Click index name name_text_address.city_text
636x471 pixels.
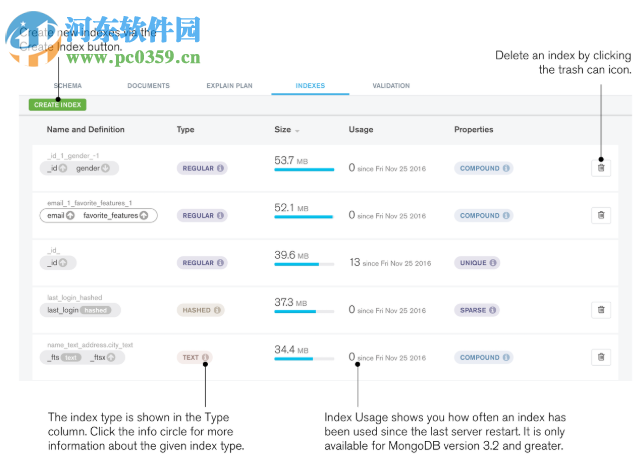[x=90, y=345]
